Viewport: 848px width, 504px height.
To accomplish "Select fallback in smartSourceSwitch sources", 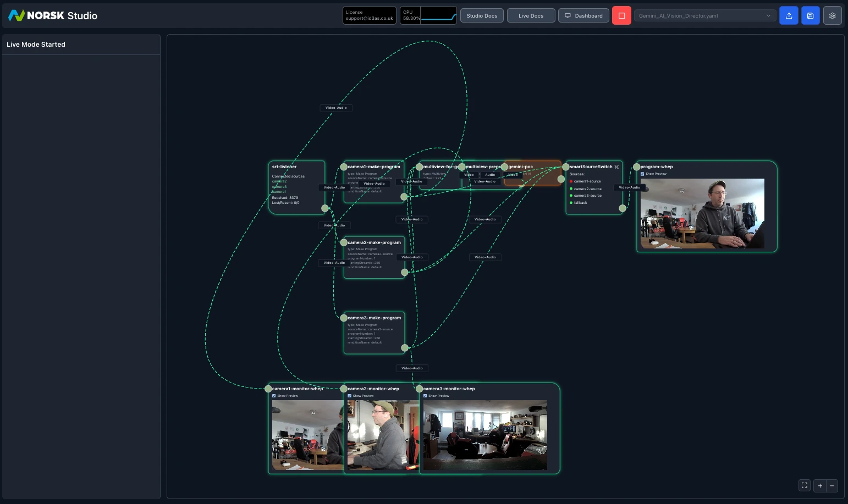I will coord(580,203).
